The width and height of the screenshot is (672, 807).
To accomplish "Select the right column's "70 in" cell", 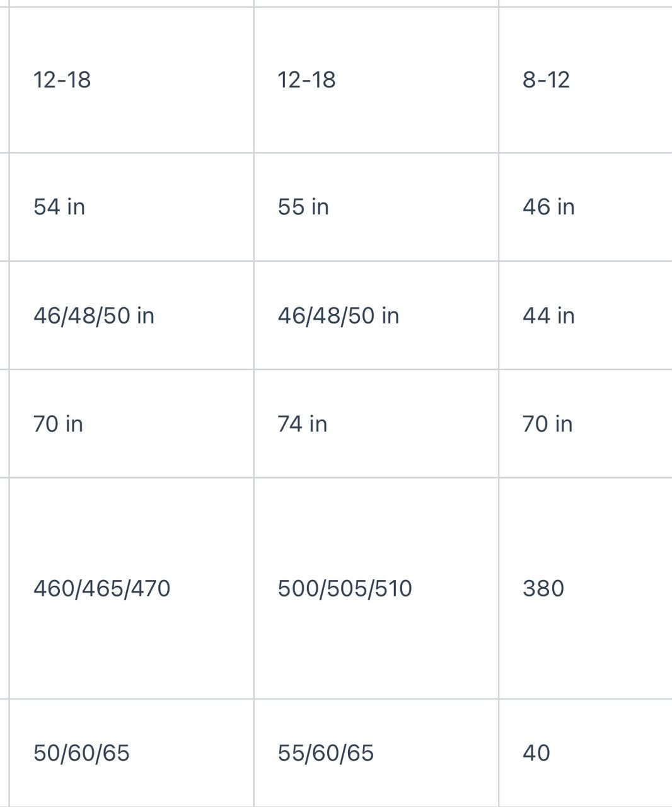I will pos(586,424).
